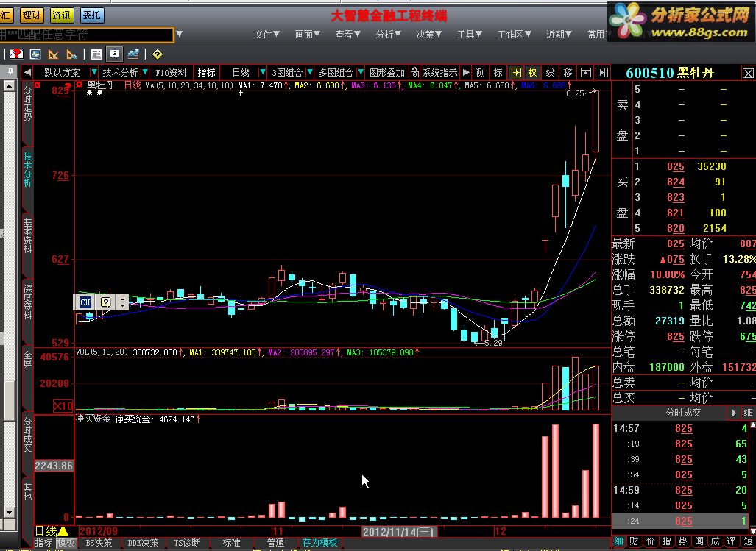The height and width of the screenshot is (551, 756).
Task: Click the red question mark chart icon
Action: tap(16, 54)
